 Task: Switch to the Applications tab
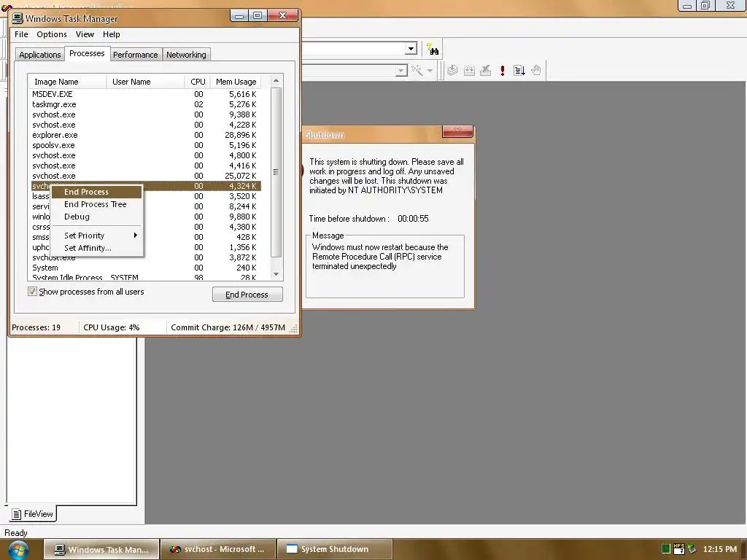(x=39, y=55)
